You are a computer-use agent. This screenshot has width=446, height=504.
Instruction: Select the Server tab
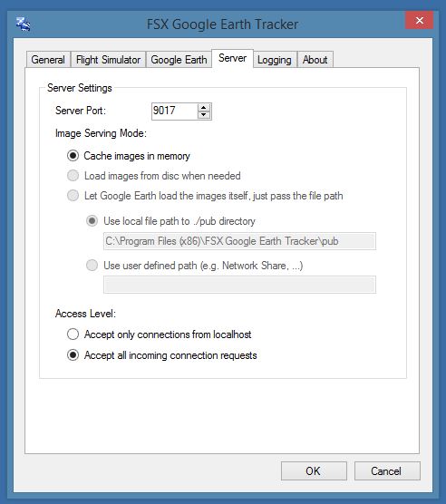(x=232, y=58)
